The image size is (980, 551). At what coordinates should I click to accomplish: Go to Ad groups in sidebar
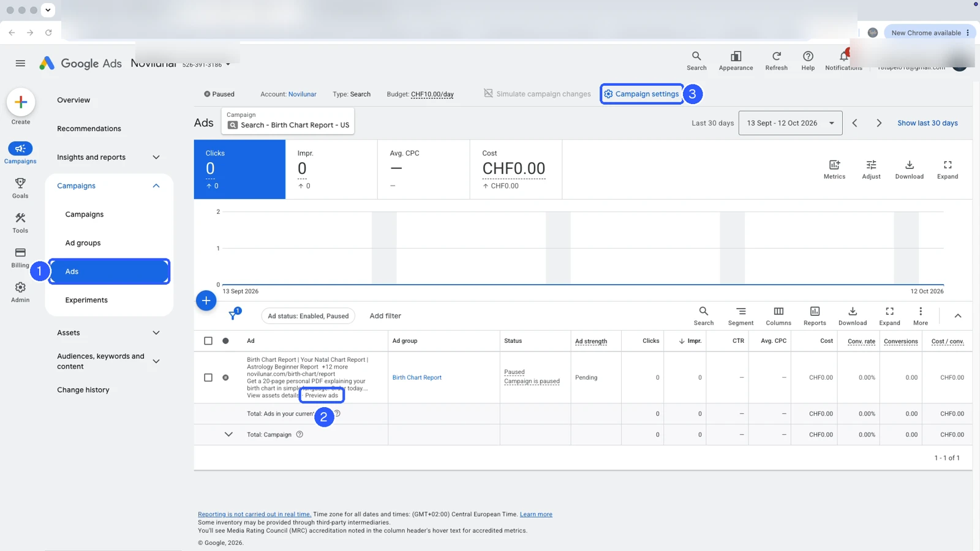point(83,243)
